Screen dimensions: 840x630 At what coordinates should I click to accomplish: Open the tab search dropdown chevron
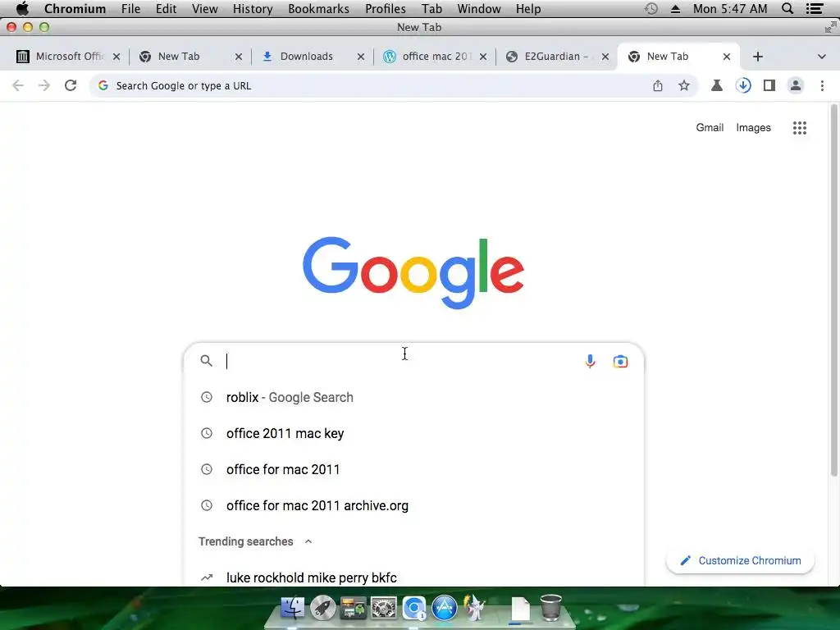822,57
